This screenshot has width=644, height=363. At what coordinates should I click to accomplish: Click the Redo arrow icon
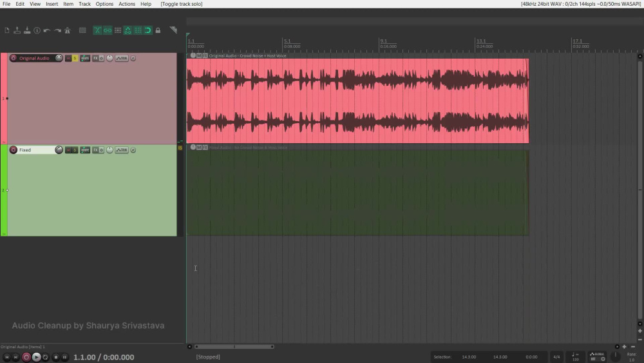(57, 30)
